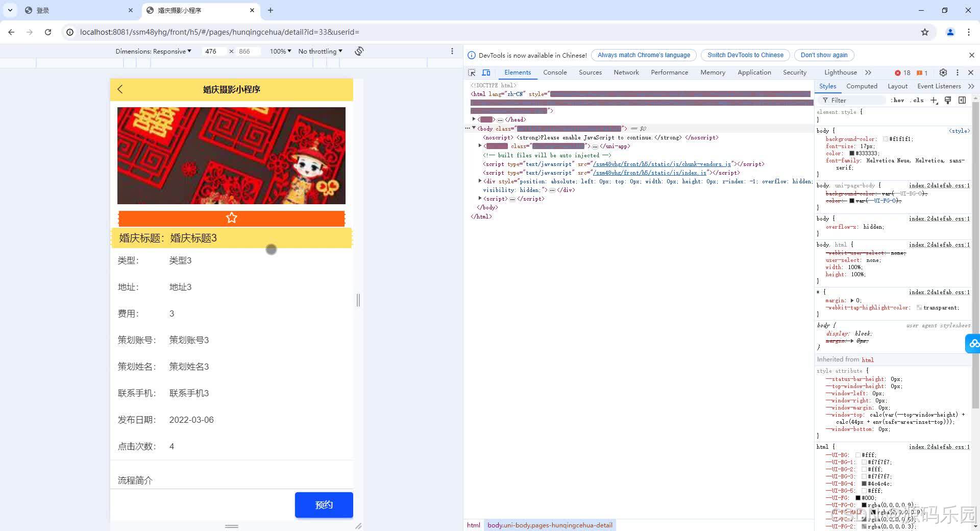Click the rotate screen orientation icon

(x=359, y=51)
